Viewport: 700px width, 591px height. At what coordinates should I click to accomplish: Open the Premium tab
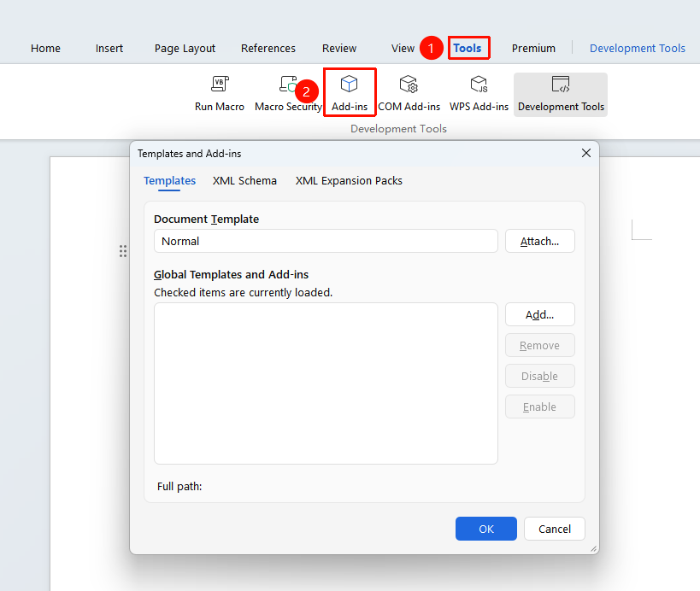point(533,48)
